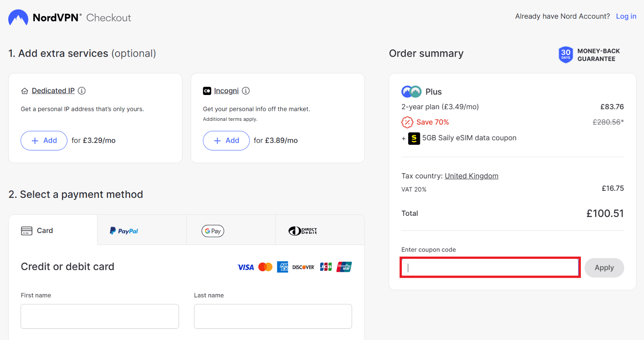
Task: Click the total price £100.51
Action: tap(605, 213)
